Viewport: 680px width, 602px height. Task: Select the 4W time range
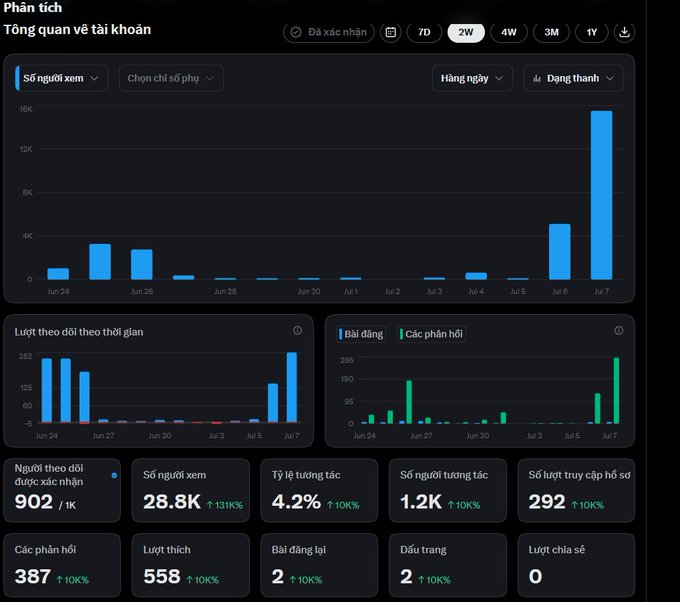[509, 32]
